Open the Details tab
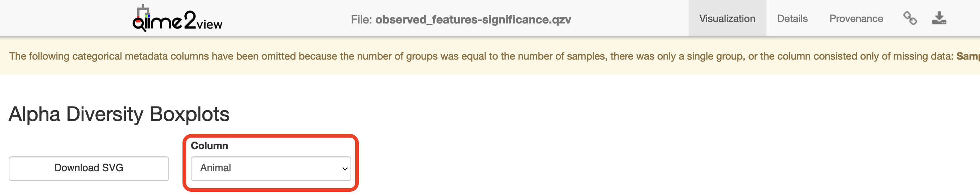Screen dimensions: 980x195 (x=792, y=19)
